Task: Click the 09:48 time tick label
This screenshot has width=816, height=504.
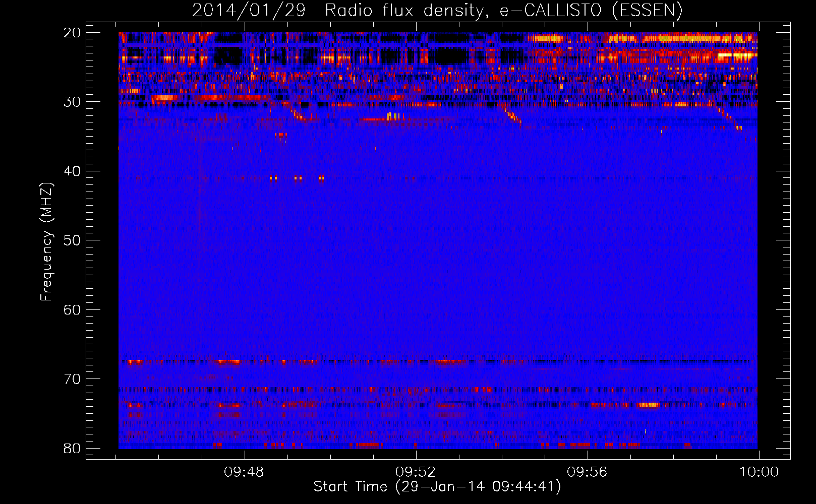Action: [x=244, y=472]
